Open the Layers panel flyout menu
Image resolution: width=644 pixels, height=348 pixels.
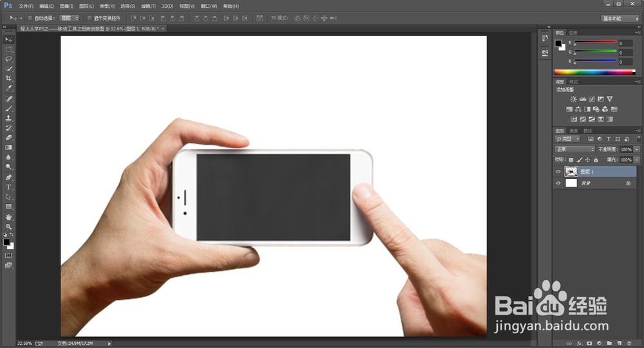click(x=638, y=131)
